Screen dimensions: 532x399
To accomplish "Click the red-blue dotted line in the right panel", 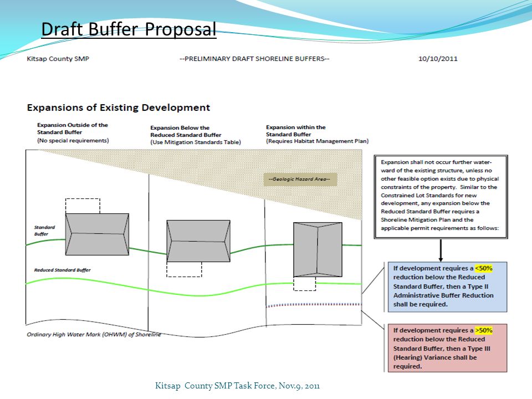I will coord(314,305).
